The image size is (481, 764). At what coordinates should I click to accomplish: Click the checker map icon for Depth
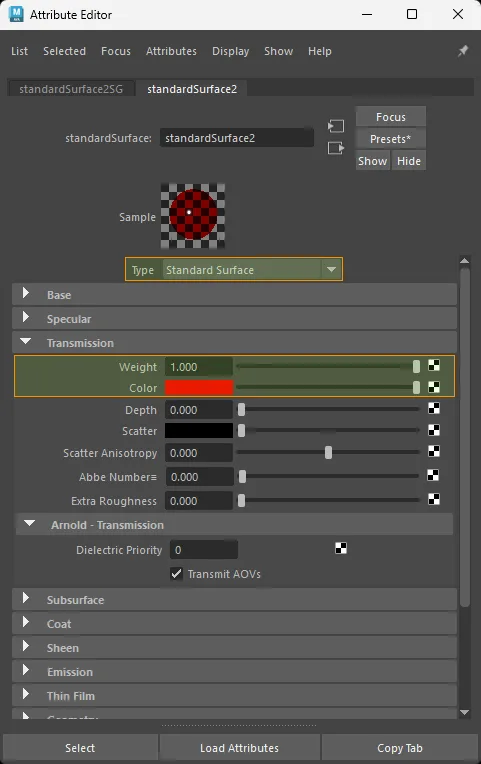[434, 408]
